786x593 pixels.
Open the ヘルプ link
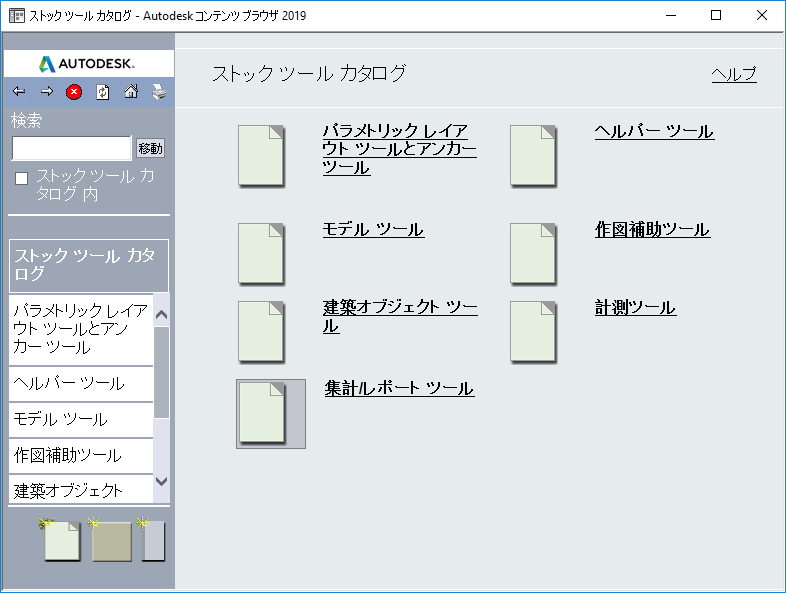click(734, 74)
